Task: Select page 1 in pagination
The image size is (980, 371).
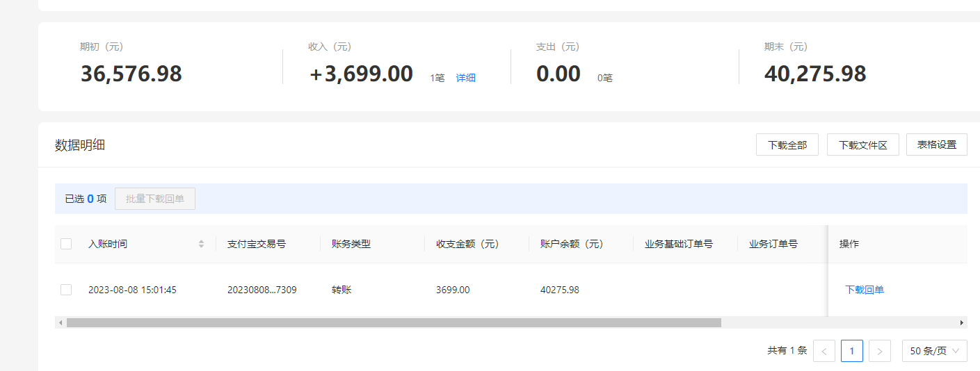Action: tap(852, 351)
